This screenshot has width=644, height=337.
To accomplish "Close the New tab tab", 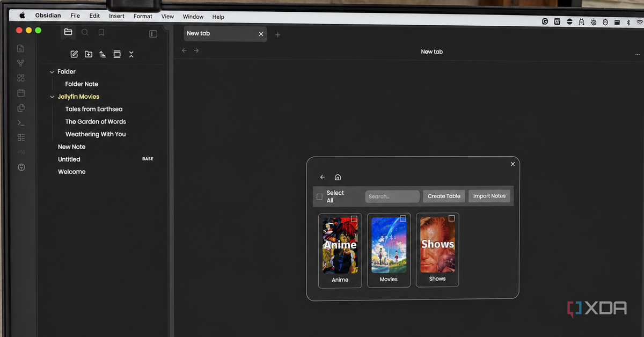I will point(261,34).
